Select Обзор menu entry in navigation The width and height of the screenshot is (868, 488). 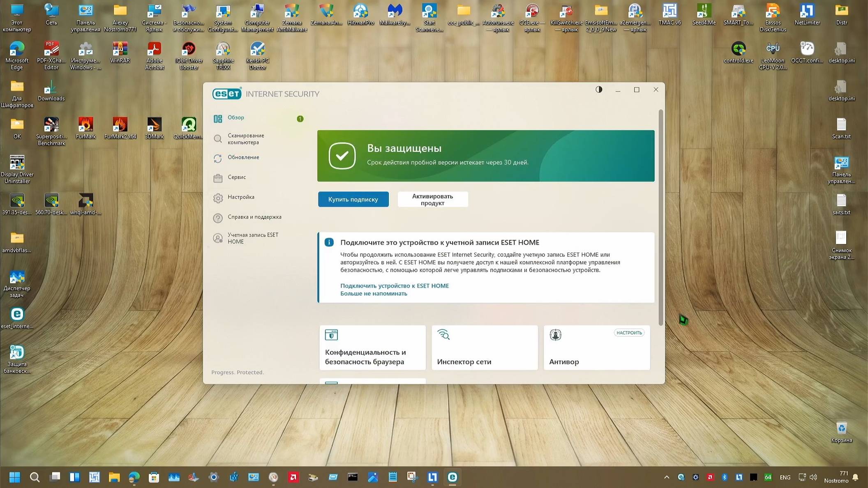click(x=235, y=118)
